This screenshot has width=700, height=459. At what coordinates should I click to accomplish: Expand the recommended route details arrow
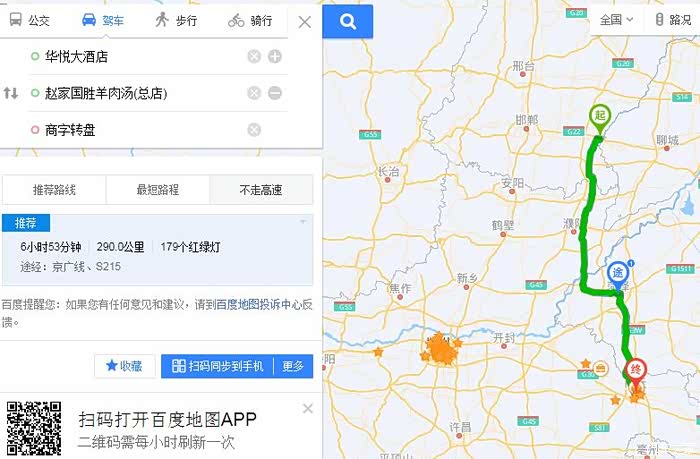[x=303, y=222]
